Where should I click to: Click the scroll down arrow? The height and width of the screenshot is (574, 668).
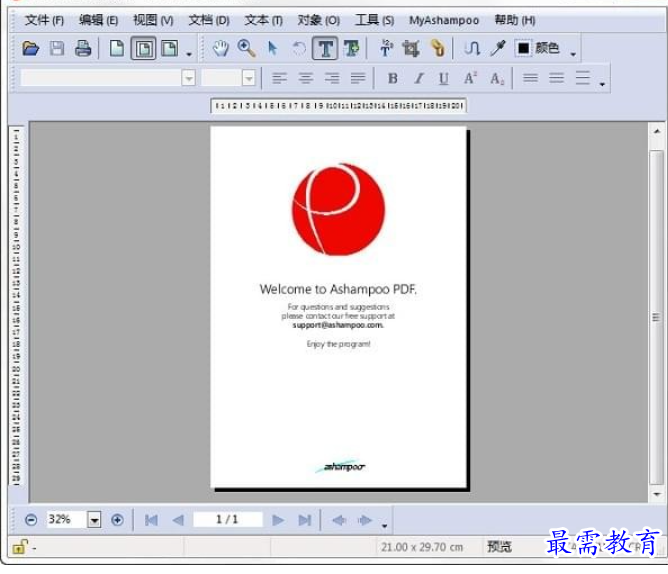click(x=656, y=495)
